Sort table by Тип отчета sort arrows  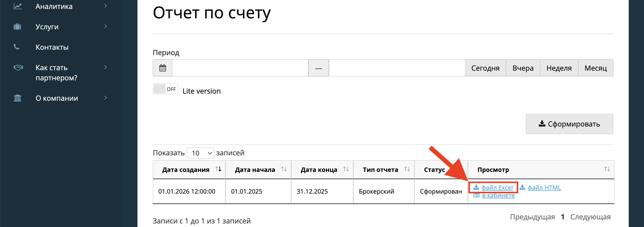click(x=407, y=169)
